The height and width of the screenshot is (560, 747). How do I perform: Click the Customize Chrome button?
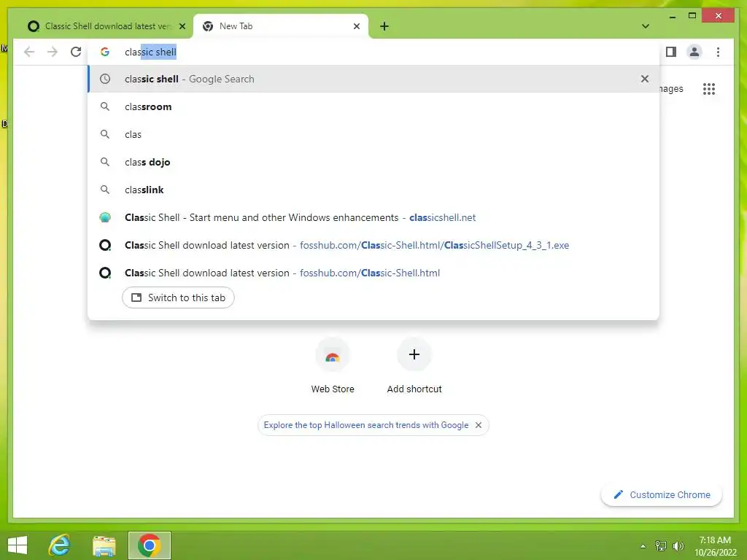662,495
